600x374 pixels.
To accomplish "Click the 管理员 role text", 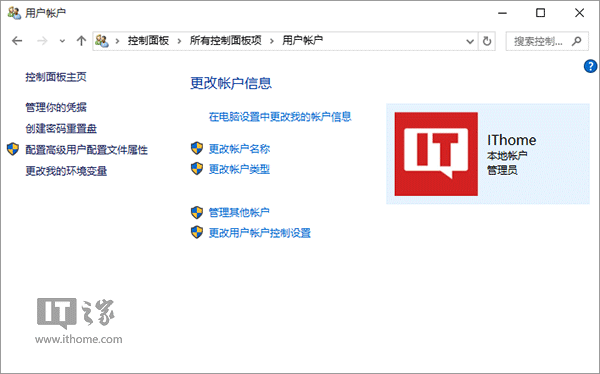I will pyautogui.click(x=502, y=170).
